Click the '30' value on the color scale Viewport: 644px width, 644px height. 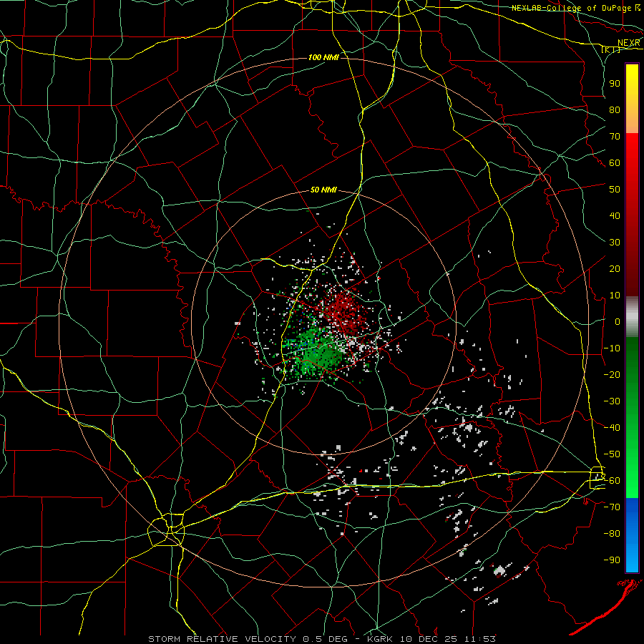(x=615, y=243)
